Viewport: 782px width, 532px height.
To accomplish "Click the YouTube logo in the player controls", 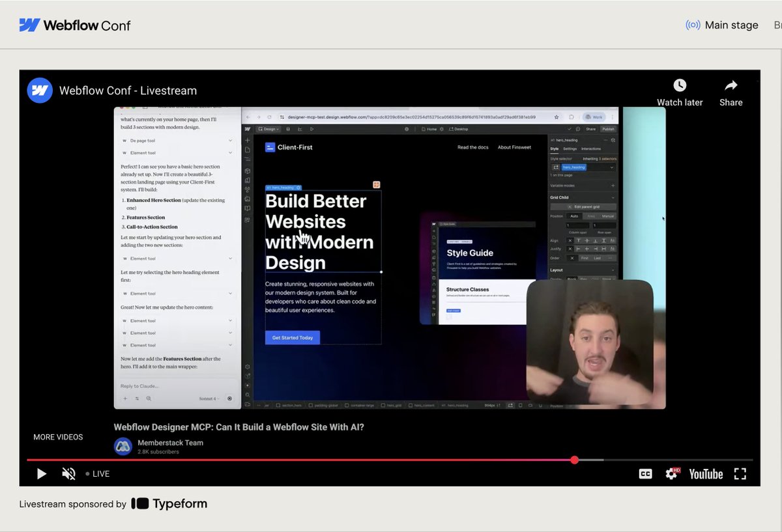I will tap(706, 474).
